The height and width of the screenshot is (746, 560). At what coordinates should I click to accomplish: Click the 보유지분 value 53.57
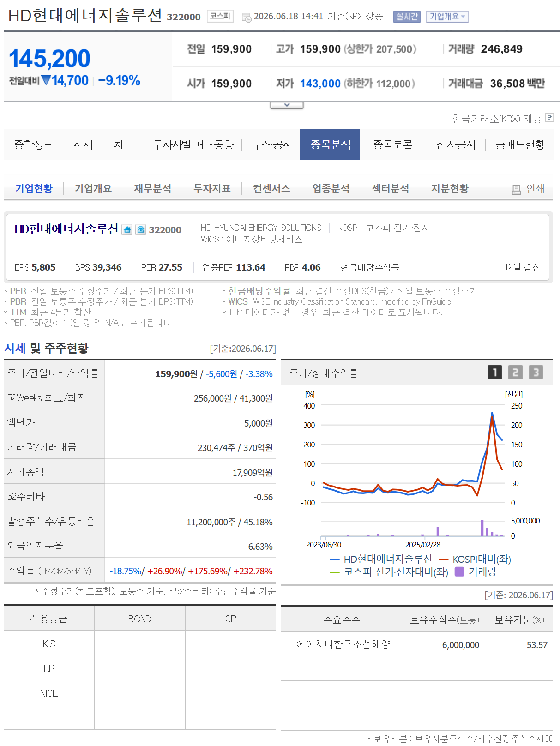[x=537, y=645]
